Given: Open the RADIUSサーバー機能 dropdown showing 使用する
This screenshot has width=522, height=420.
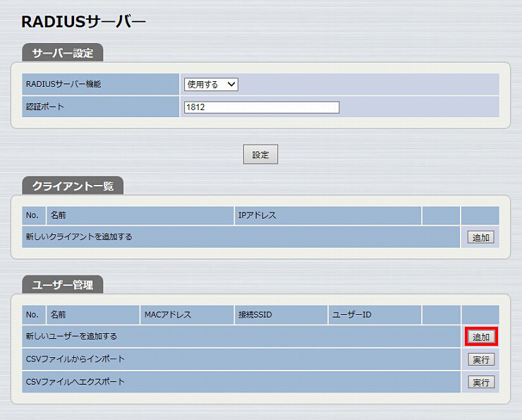Looking at the screenshot, I should [211, 84].
